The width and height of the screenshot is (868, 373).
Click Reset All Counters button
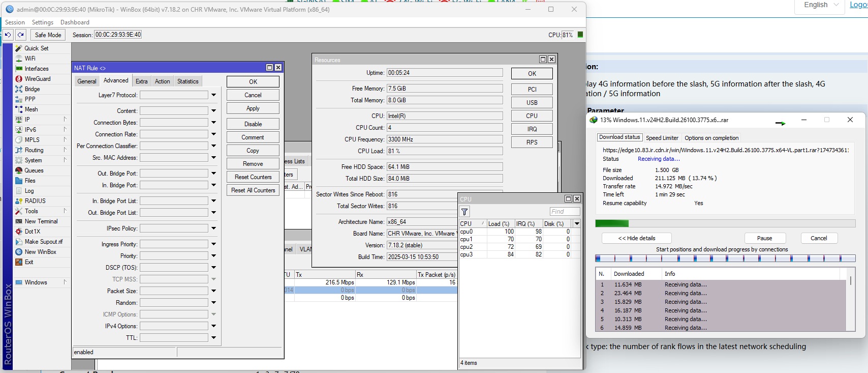(x=253, y=190)
